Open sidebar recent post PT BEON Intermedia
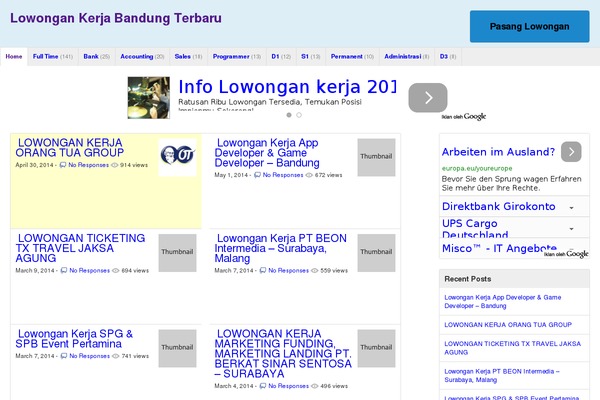600x400 pixels. tap(502, 376)
